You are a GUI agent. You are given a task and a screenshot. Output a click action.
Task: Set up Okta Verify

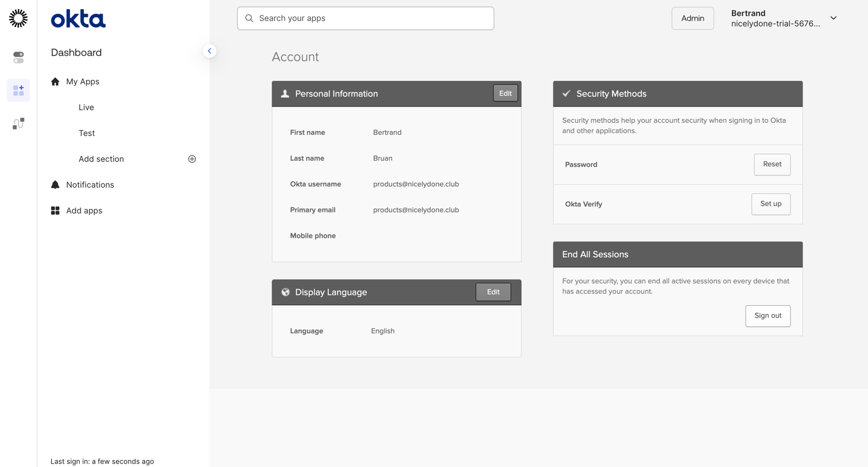[x=770, y=204]
